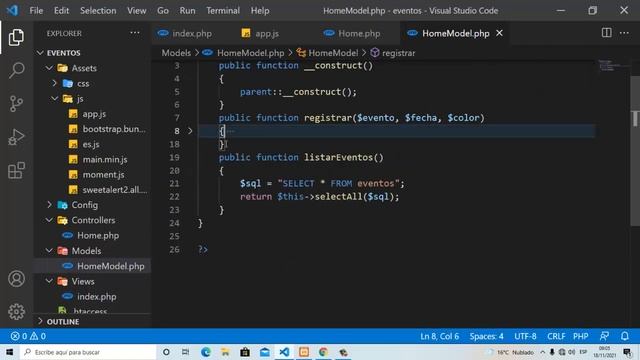Open the Help menu
This screenshot has width=640, height=360.
260,11
